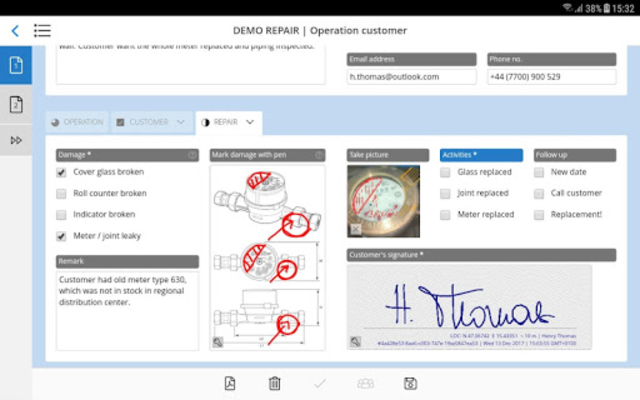Click the Take picture header
640x400 pixels.
[388, 155]
